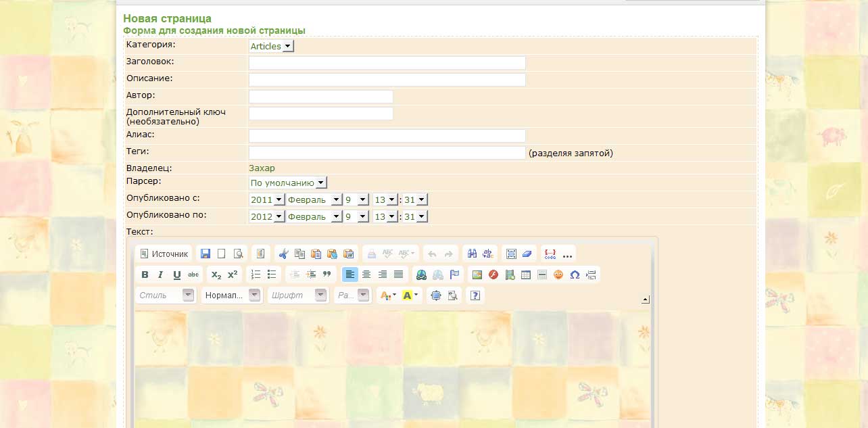
Task: Insert a smiley emoticon
Action: pyautogui.click(x=558, y=275)
